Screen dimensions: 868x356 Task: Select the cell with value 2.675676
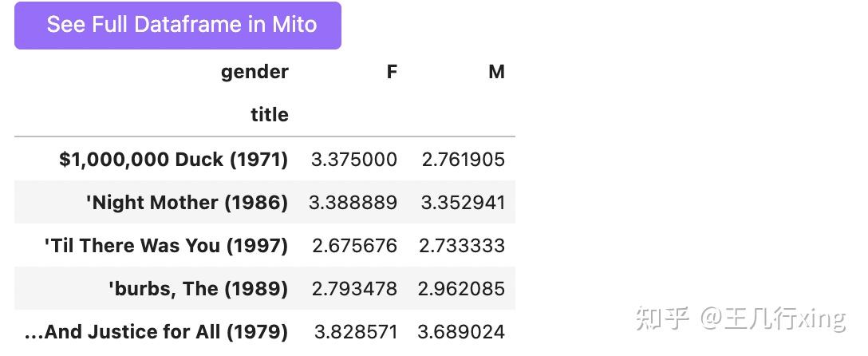point(354,246)
